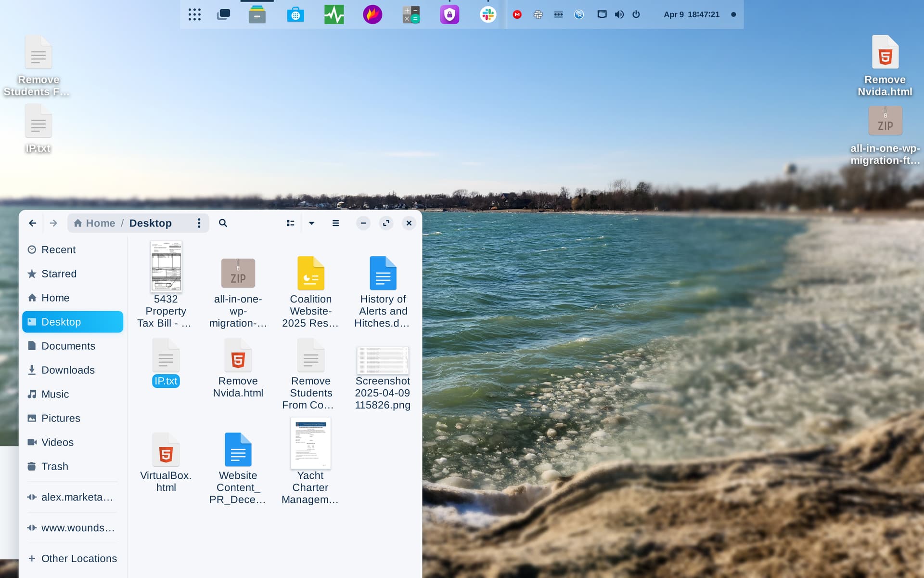This screenshot has height=578, width=924.
Task: Open the blue software store app in dock
Action: pos(295,14)
